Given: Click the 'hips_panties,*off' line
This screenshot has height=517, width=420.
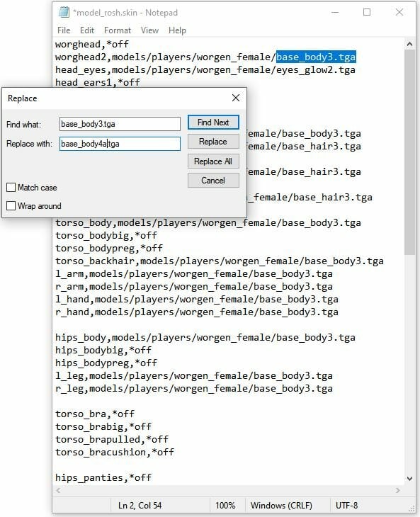Looking at the screenshot, I should pyautogui.click(x=103, y=478).
